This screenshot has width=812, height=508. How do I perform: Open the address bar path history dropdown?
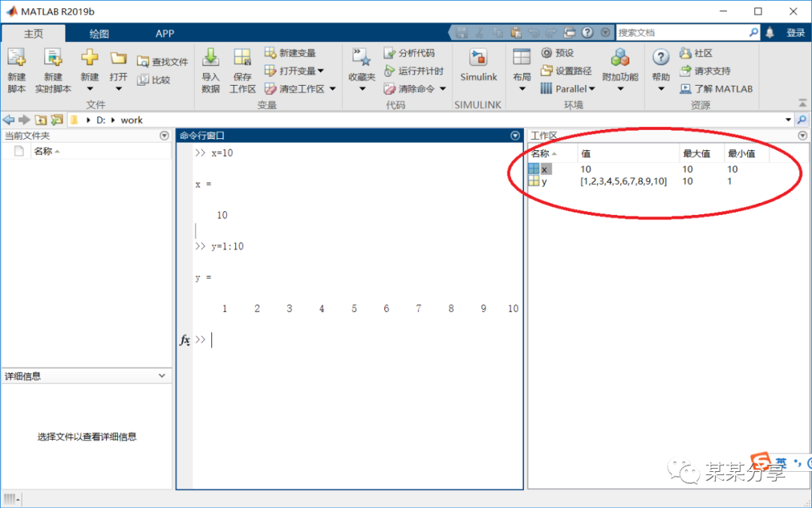pos(788,120)
